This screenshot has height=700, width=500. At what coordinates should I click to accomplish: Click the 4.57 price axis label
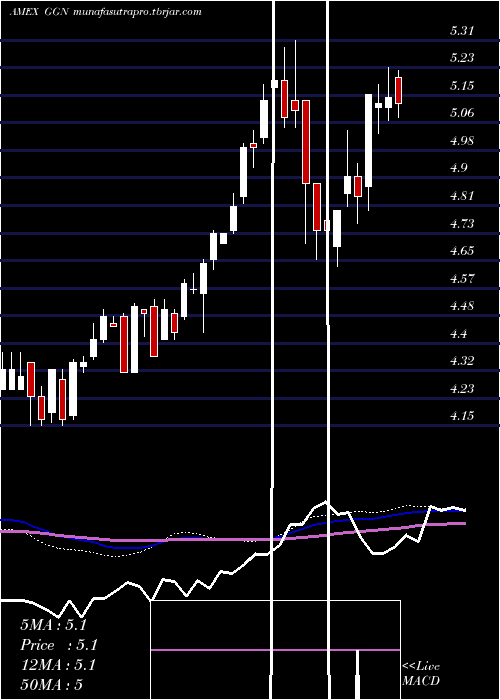462,278
